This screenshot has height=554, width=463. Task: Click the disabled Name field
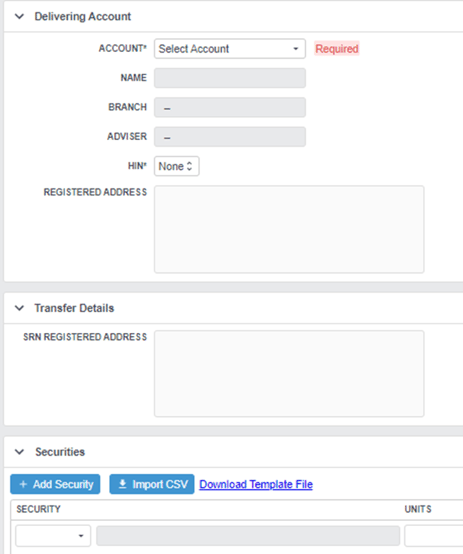point(230,78)
